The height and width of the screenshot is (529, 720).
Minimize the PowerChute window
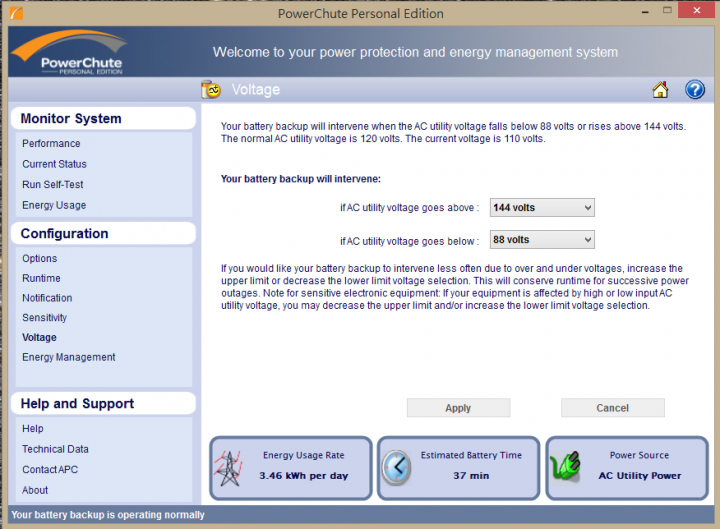645,11
